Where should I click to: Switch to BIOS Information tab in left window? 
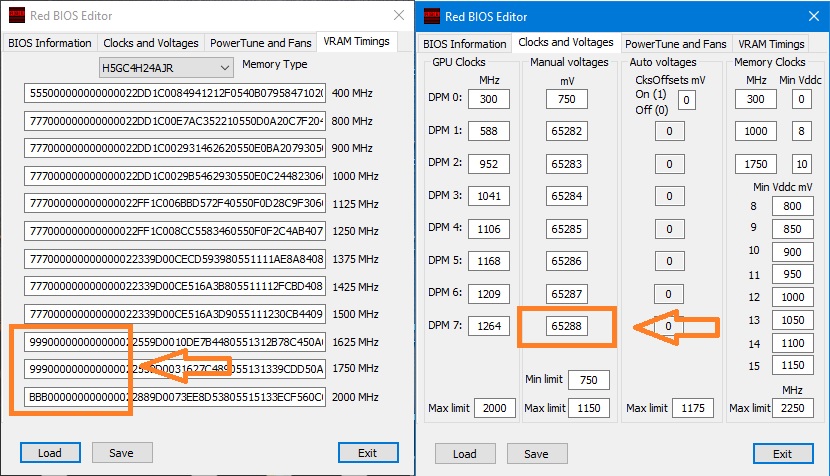pyautogui.click(x=50, y=43)
